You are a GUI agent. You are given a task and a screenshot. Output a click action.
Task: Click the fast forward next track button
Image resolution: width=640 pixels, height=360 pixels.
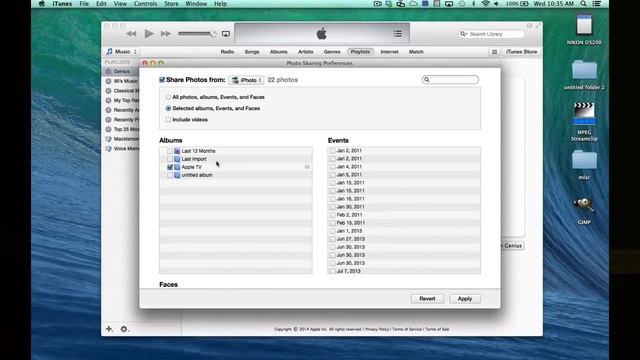165,34
